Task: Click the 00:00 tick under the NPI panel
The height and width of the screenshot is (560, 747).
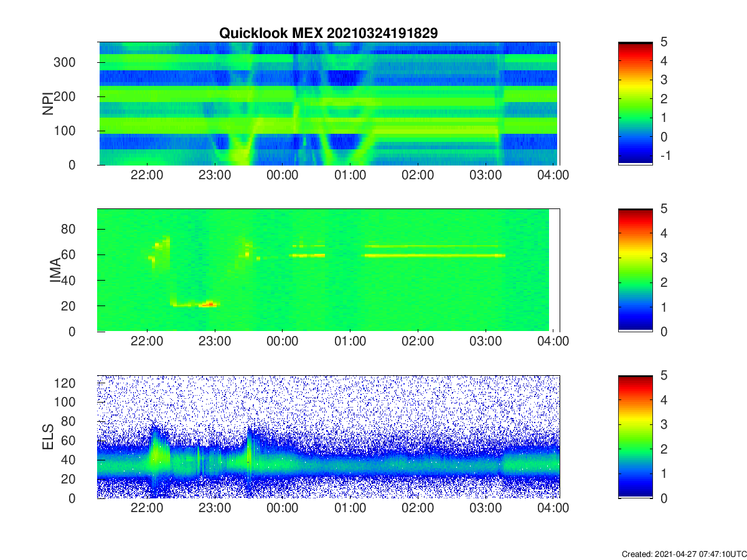Action: tap(283, 175)
